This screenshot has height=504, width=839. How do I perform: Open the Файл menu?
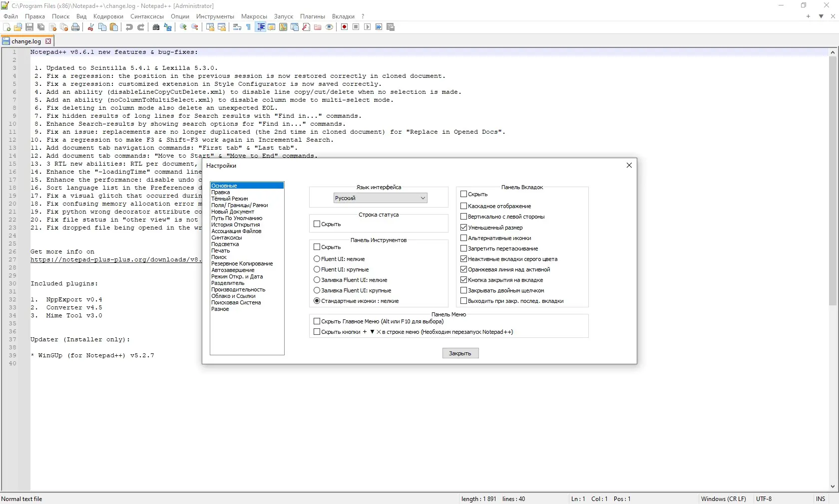(x=11, y=16)
